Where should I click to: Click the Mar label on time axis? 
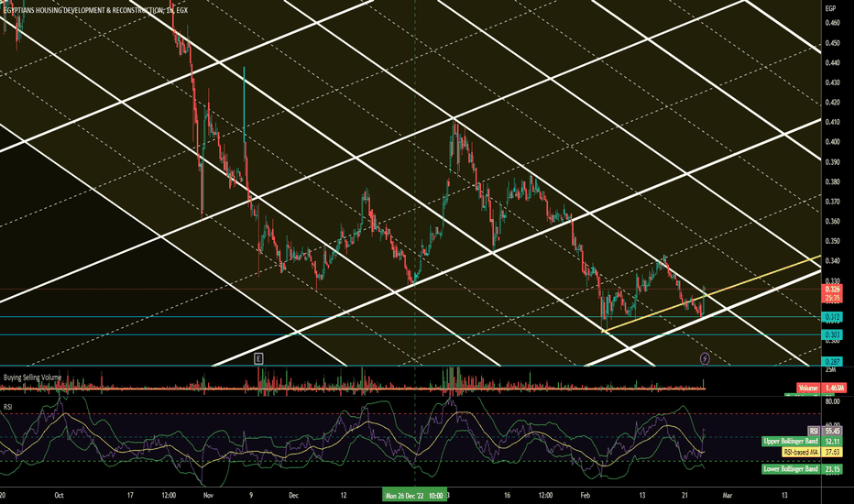pyautogui.click(x=727, y=495)
